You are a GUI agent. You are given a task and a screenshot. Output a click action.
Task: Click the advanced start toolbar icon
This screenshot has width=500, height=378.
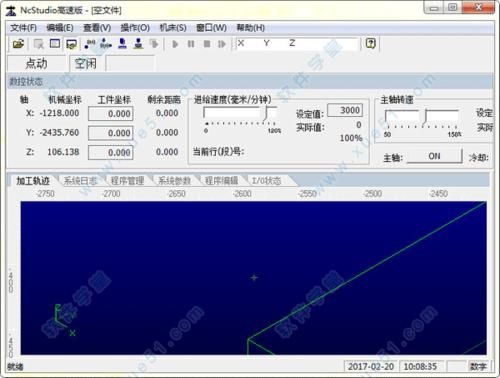pyautogui.click(x=222, y=44)
